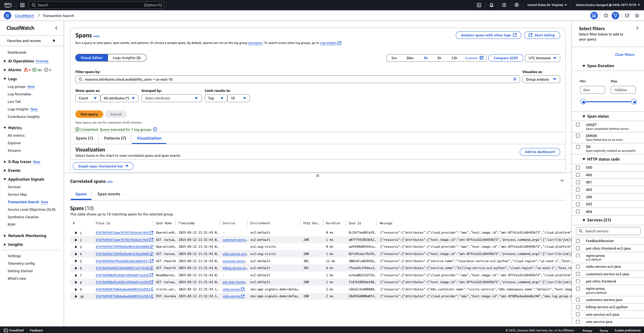Select the FeedbackReceiver service checkbox
Viewport: 644px width, 333px height.
(x=578, y=240)
